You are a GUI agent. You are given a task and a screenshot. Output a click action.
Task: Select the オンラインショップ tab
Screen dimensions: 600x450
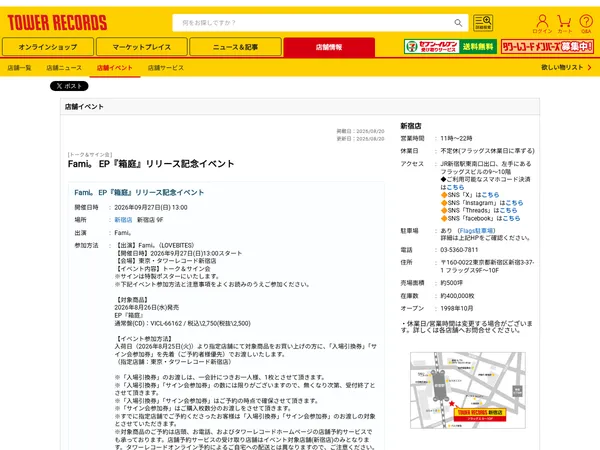[48, 47]
